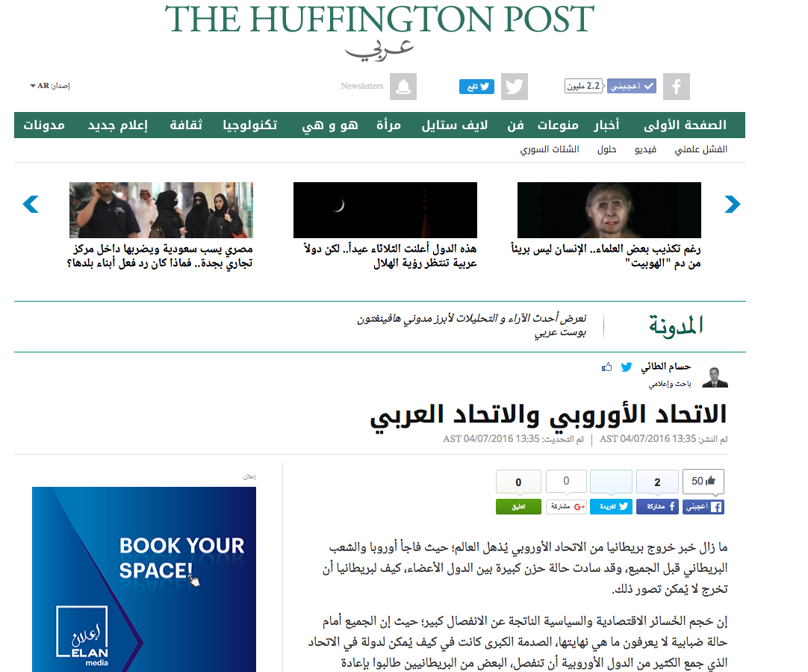Select ثقافة in the navigation bar
The image size is (808, 672).
[186, 125]
